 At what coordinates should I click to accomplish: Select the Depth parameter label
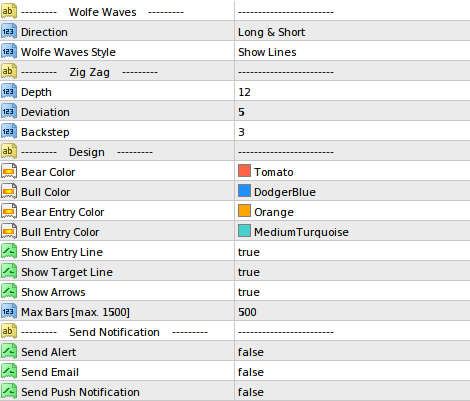(36, 92)
